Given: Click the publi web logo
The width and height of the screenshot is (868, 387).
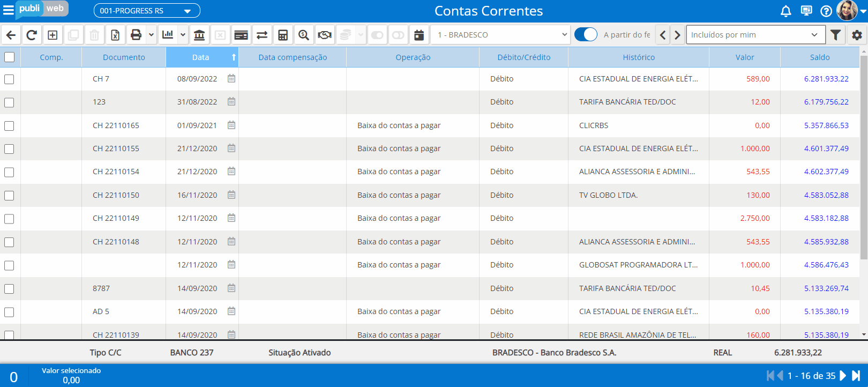Looking at the screenshot, I should click(42, 9).
